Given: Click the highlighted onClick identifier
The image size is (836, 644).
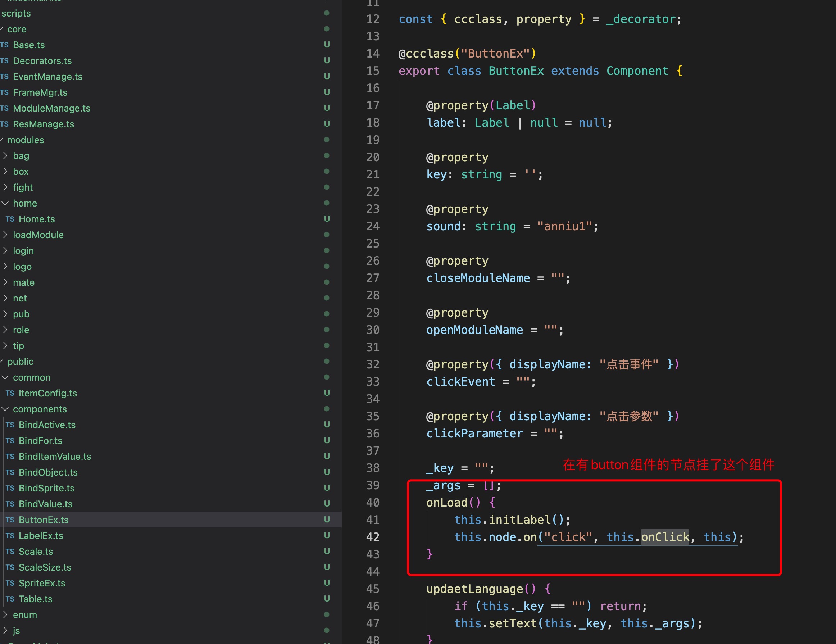Looking at the screenshot, I should (665, 537).
